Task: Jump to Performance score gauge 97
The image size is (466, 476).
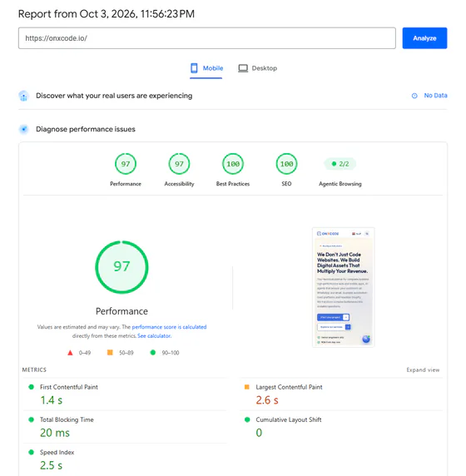Action: (x=126, y=164)
